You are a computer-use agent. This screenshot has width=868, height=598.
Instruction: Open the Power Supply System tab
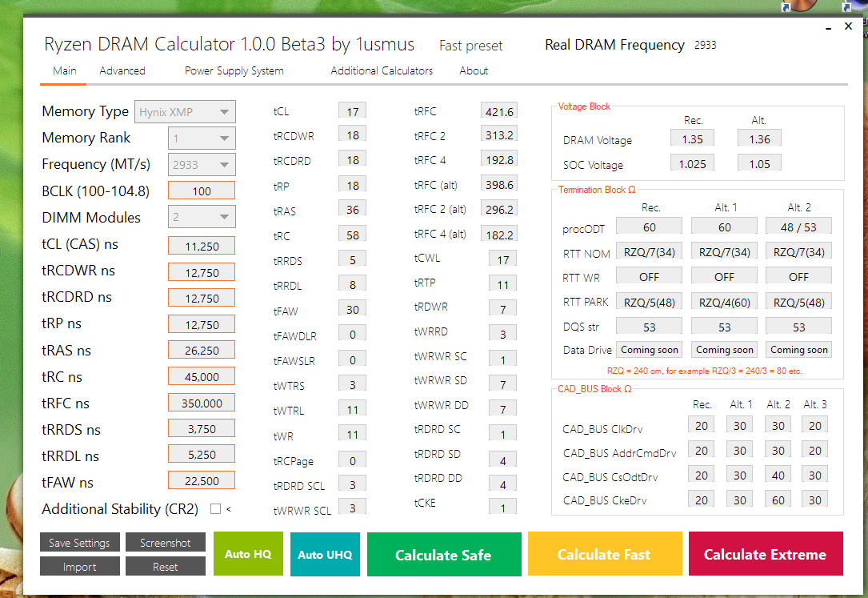click(x=234, y=71)
